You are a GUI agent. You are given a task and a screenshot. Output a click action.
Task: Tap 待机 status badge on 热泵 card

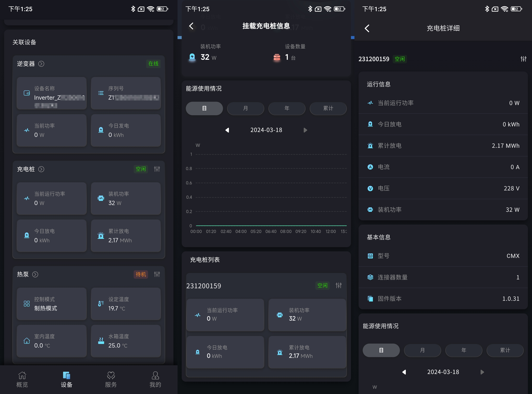pyautogui.click(x=141, y=274)
